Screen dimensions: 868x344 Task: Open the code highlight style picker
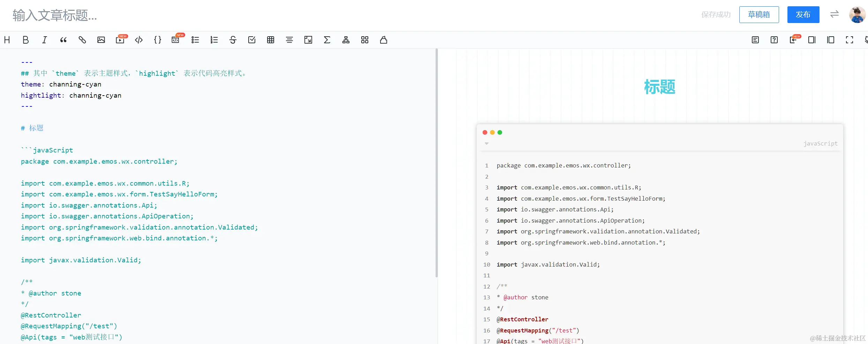pos(383,40)
